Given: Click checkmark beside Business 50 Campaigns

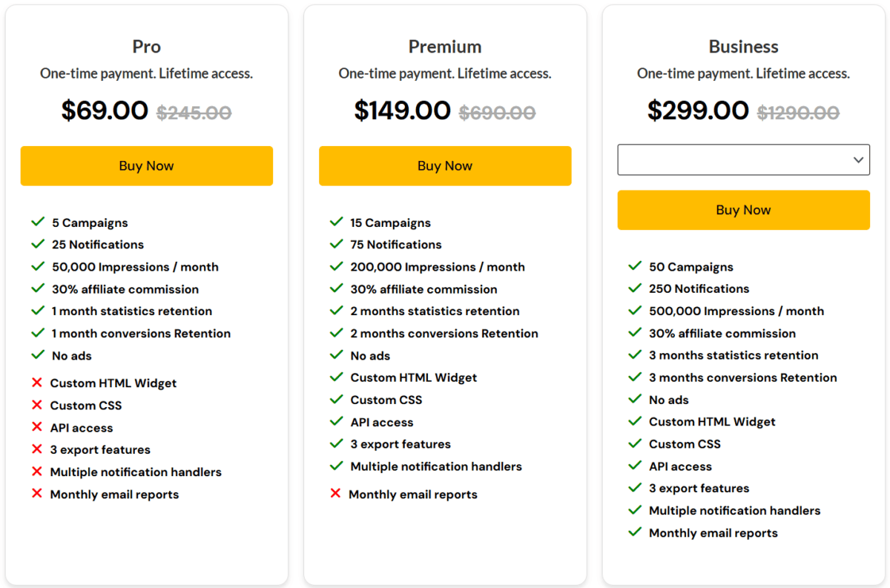Looking at the screenshot, I should pos(635,266).
